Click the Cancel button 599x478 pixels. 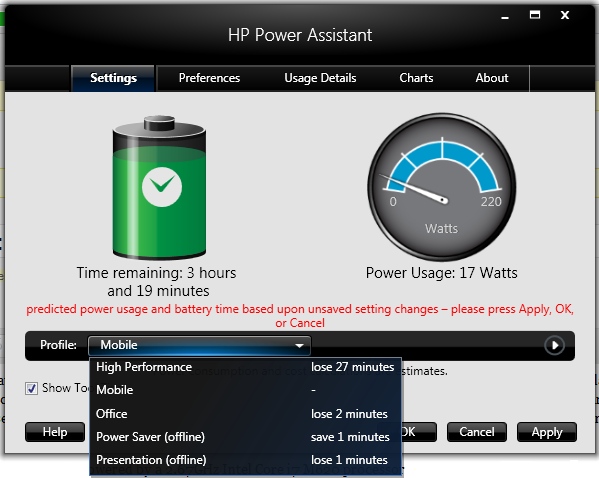477,432
